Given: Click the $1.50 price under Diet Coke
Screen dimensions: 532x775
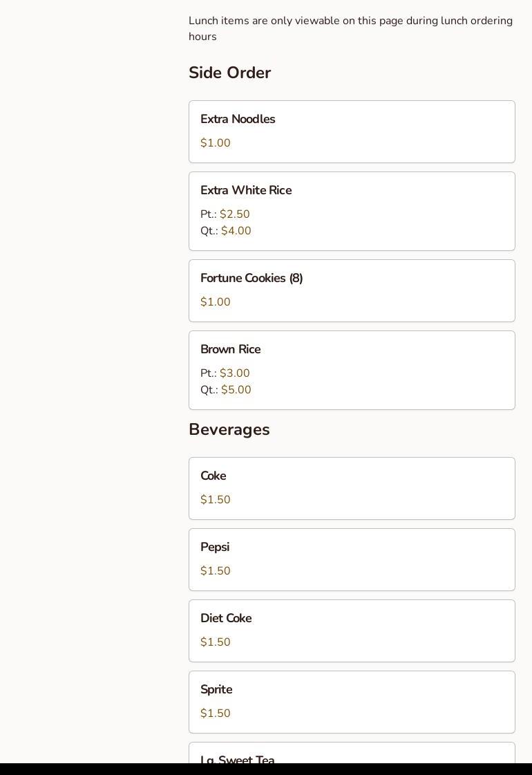Looking at the screenshot, I should pos(216,642).
